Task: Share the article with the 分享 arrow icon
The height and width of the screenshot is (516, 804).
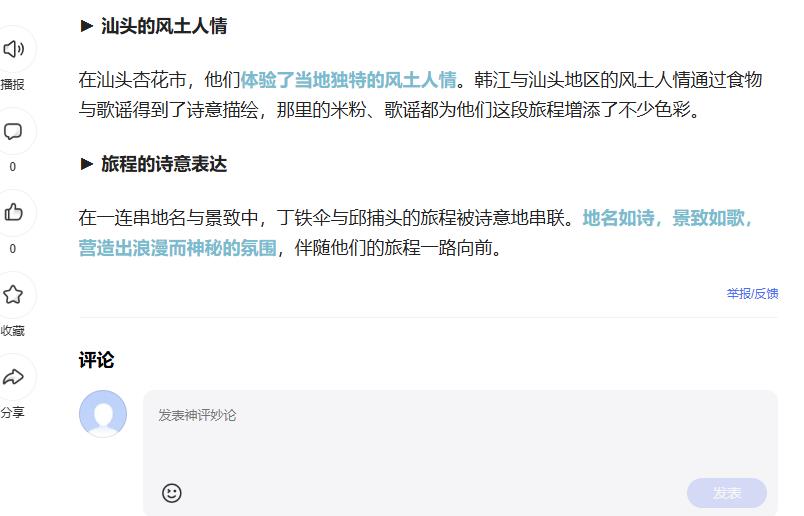Action: 13,377
